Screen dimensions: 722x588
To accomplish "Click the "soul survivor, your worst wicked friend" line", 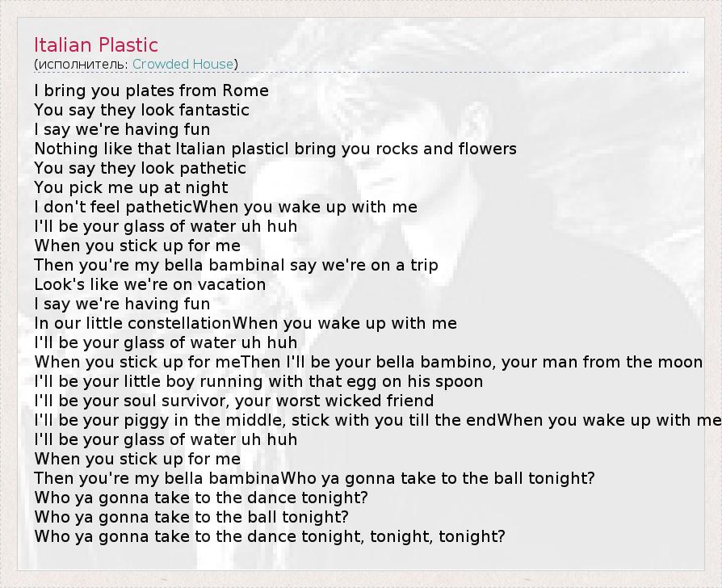I will pos(234,401).
